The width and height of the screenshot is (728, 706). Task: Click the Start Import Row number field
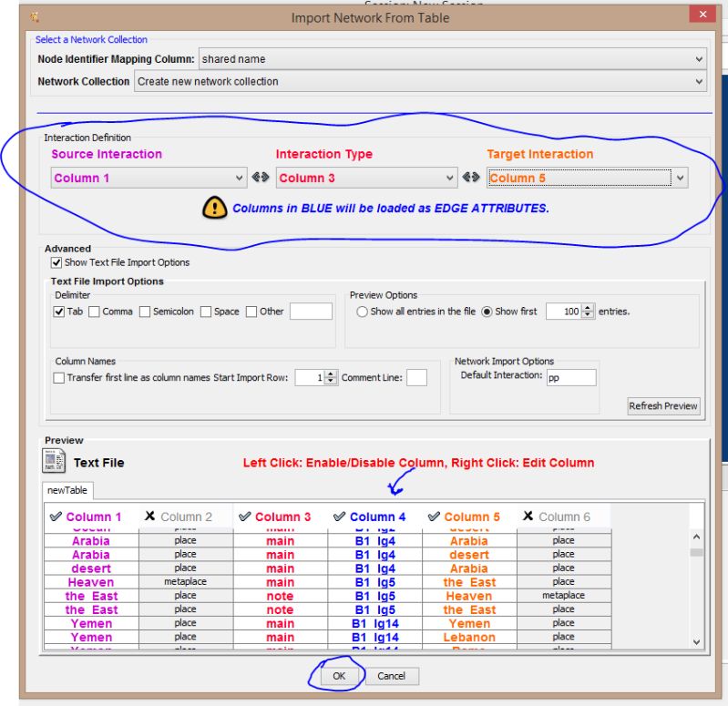click(310, 377)
